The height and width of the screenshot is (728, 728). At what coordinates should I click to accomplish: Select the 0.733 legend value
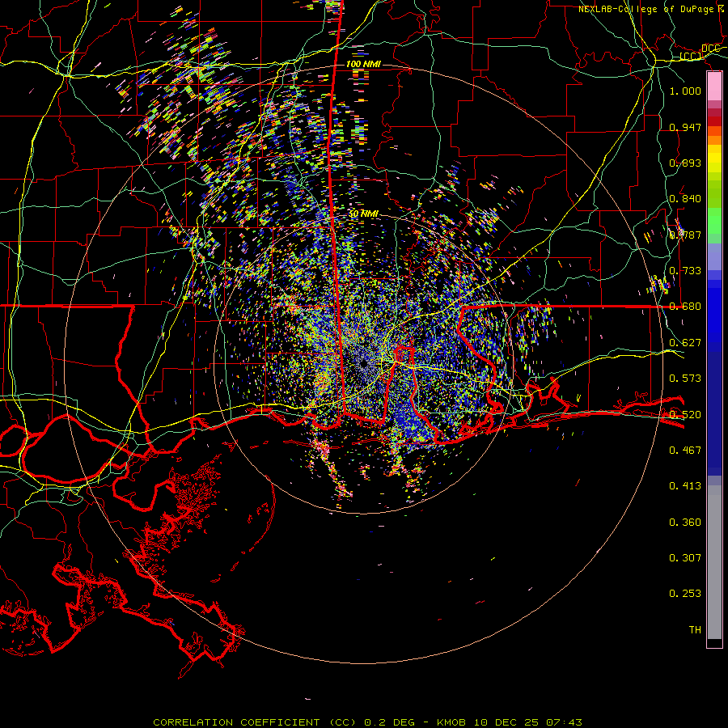[685, 271]
